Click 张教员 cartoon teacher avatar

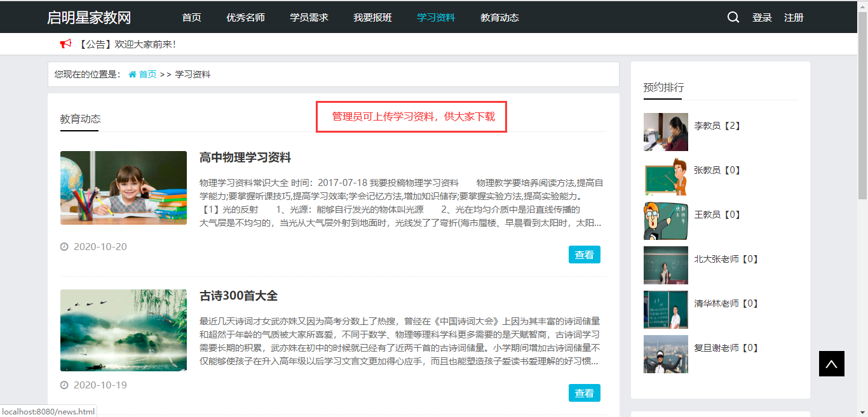pyautogui.click(x=666, y=176)
